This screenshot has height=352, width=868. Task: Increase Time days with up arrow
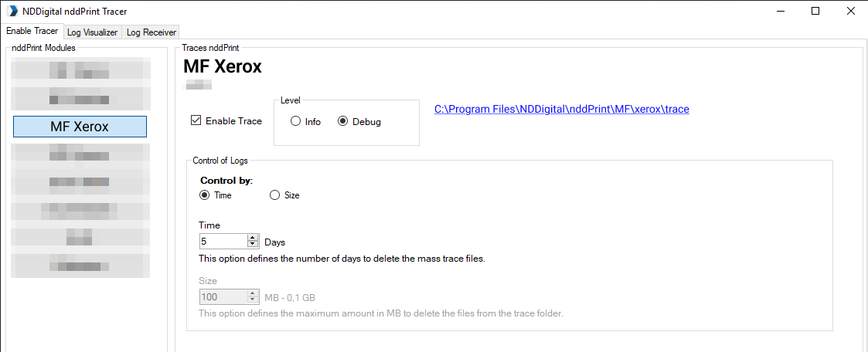tap(253, 239)
